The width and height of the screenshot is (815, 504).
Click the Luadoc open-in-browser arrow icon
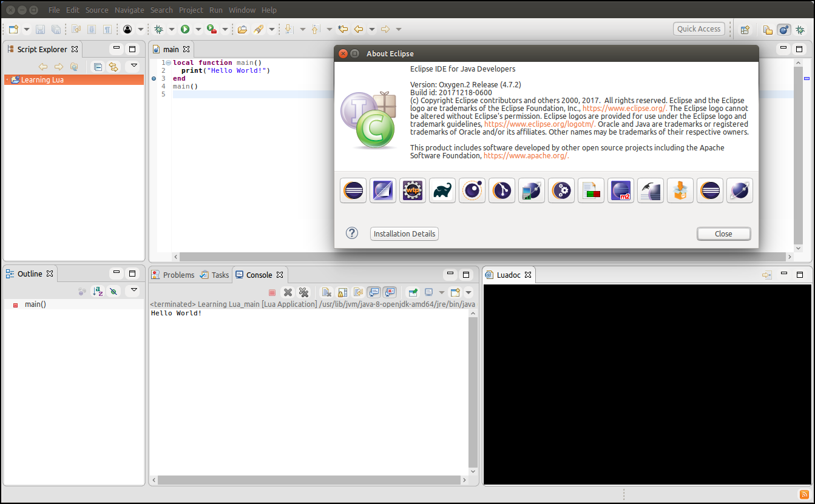(x=767, y=275)
